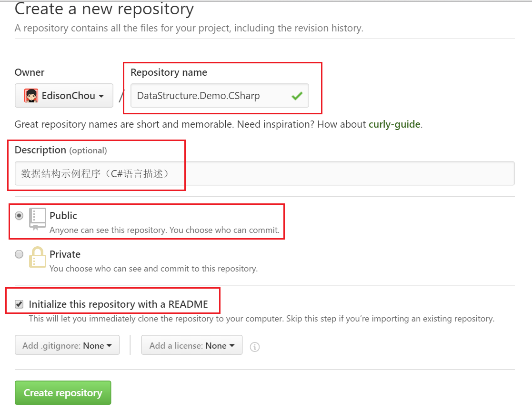Click the "Initialize this repository with a README" label
The height and width of the screenshot is (412, 532).
pos(118,304)
